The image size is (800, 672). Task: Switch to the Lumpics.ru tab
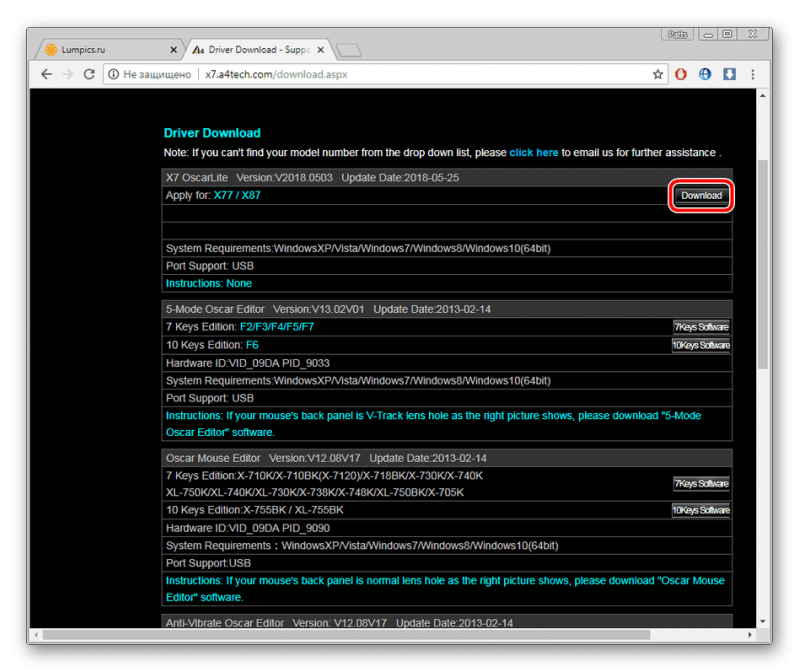coord(110,49)
